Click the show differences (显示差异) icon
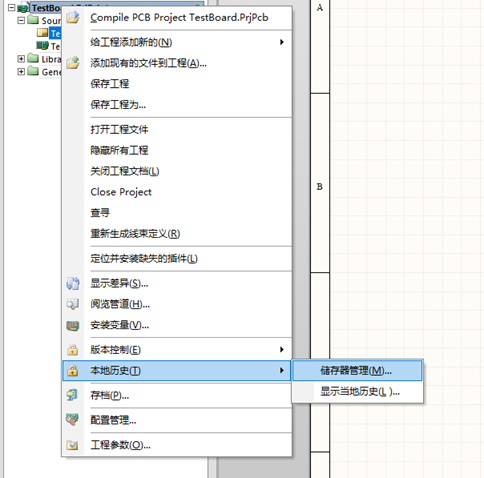The width and height of the screenshot is (484, 478). [73, 283]
